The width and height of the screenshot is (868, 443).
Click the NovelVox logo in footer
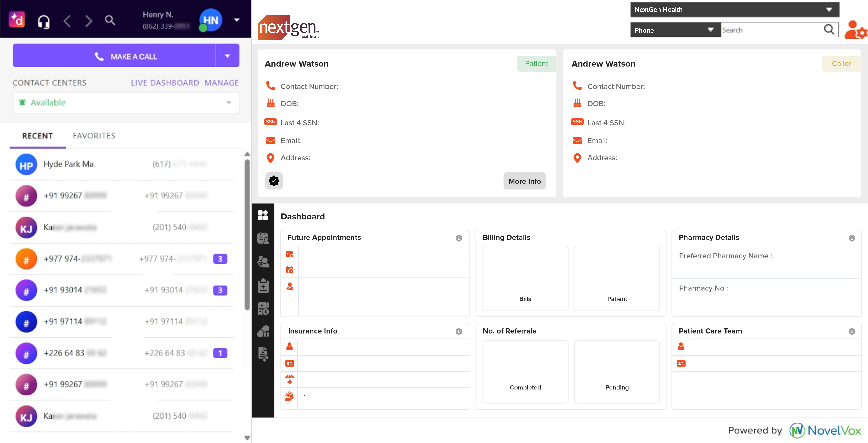click(825, 431)
